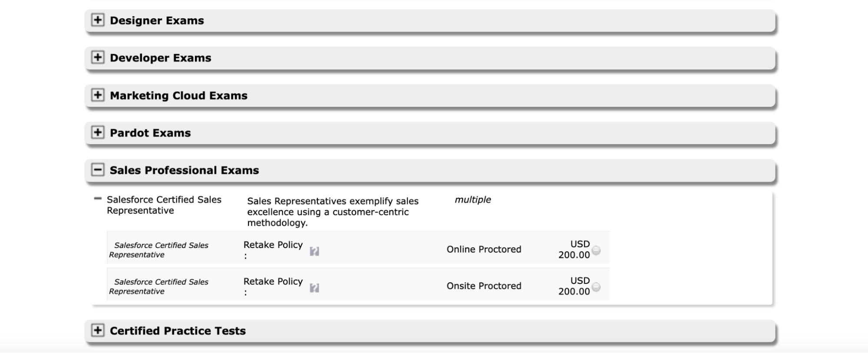Expand the Pardot Exams plus icon
The width and height of the screenshot is (868, 353).
point(98,132)
